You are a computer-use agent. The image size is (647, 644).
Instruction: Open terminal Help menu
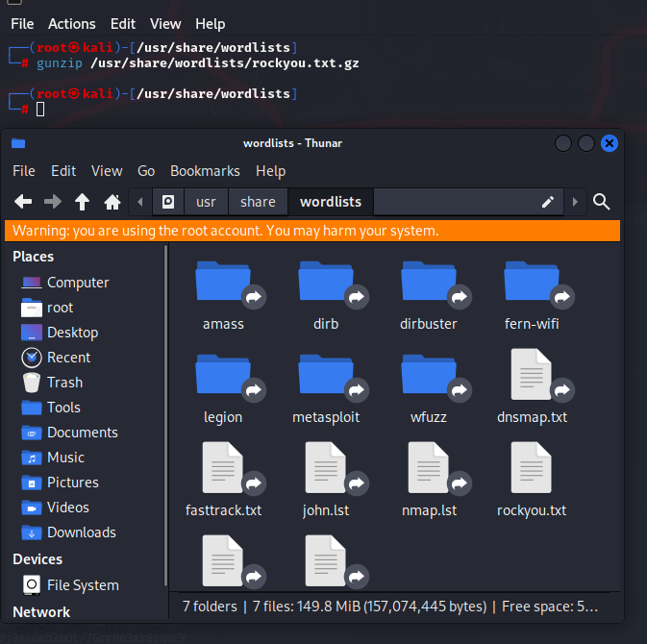click(x=211, y=24)
